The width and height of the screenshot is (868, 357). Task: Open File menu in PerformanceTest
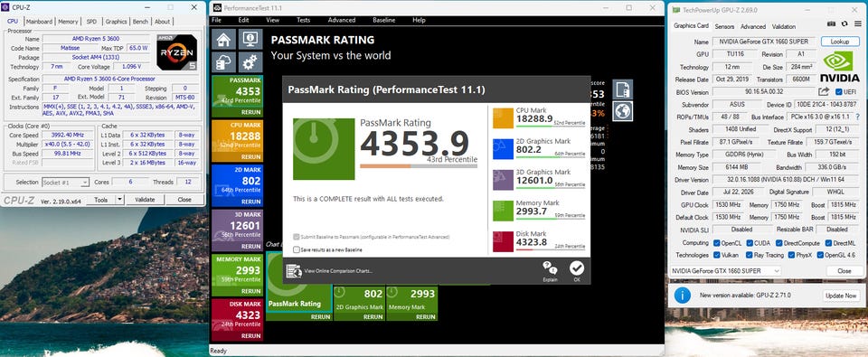(216, 20)
